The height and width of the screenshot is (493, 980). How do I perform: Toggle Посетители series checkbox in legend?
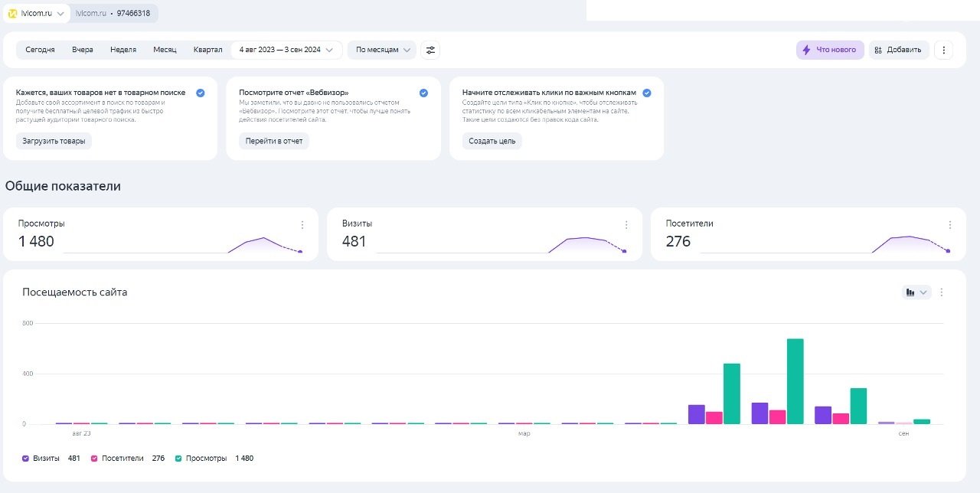tap(95, 459)
